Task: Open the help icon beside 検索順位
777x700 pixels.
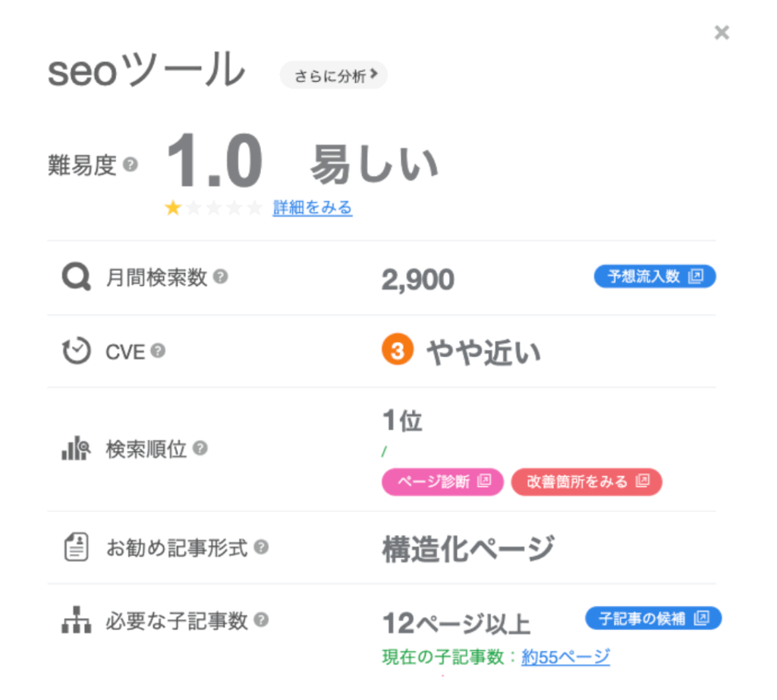Action: tap(201, 449)
